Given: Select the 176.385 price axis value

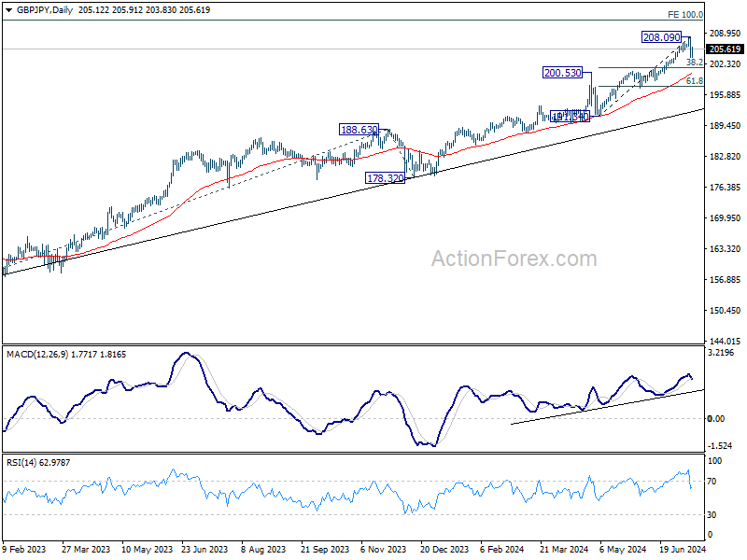Looking at the screenshot, I should tap(726, 188).
